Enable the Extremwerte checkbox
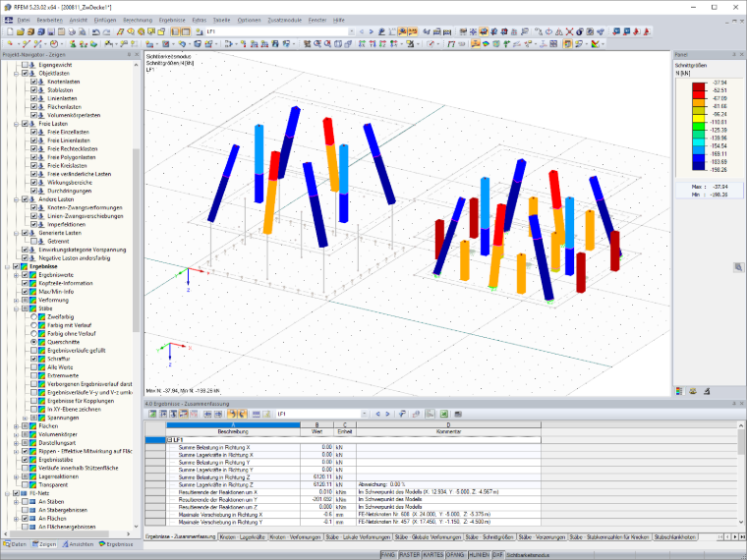Image resolution: width=747 pixels, height=560 pixels. [x=33, y=375]
